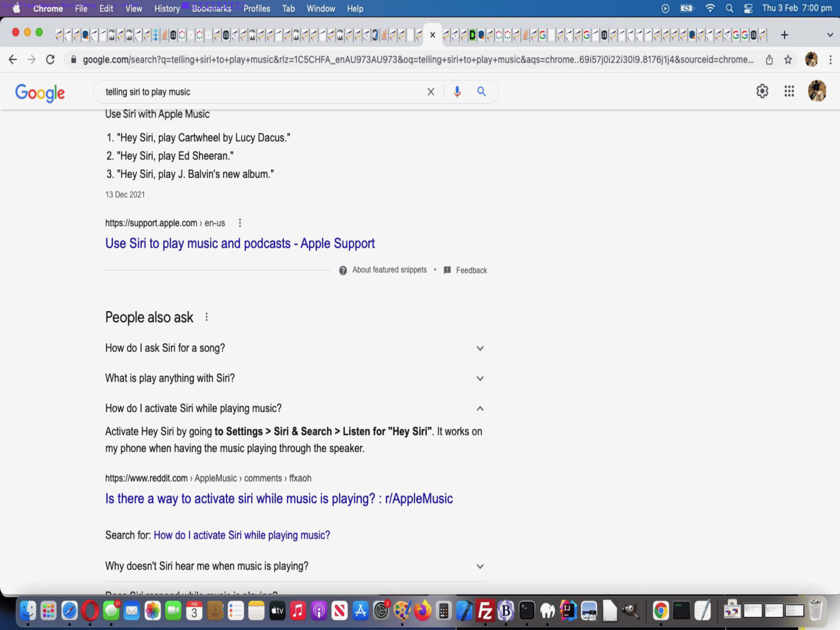This screenshot has height=630, width=840.
Task: Expand 'What is play anything with Siri?'
Action: 296,378
